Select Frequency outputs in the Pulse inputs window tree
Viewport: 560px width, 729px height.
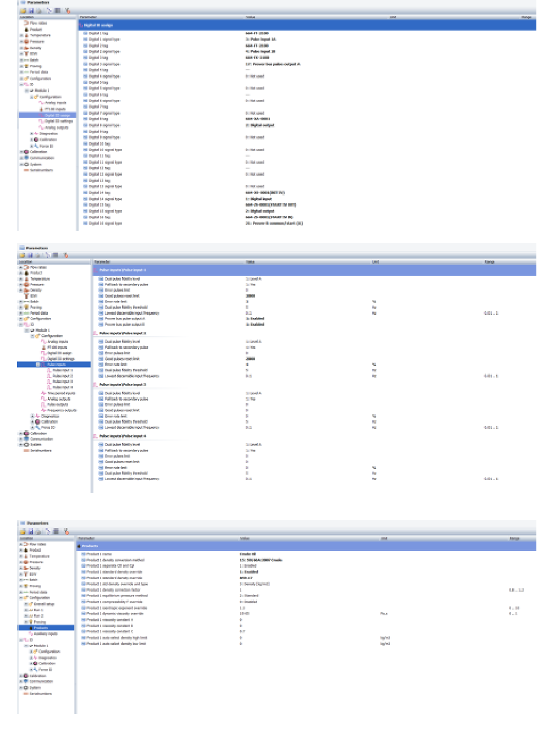[62, 410]
